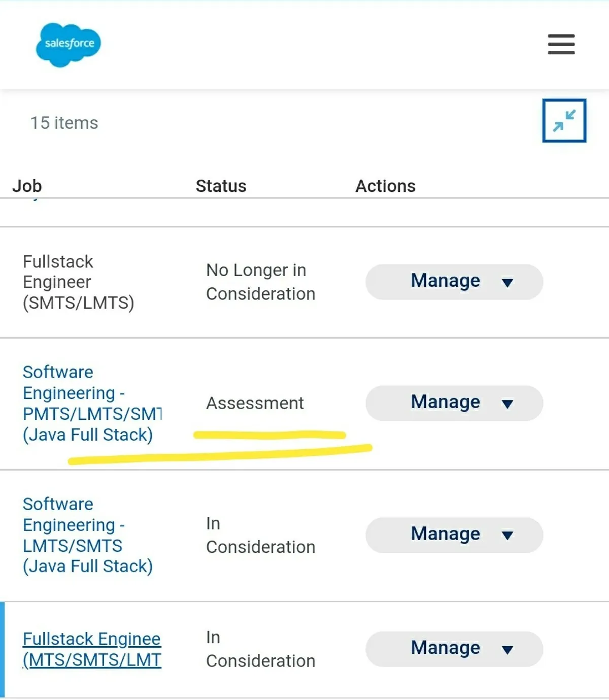Click the arrow beside Manage for Fullstack Engineer (SMTS/LMTS)
The width and height of the screenshot is (609, 700).
point(507,282)
